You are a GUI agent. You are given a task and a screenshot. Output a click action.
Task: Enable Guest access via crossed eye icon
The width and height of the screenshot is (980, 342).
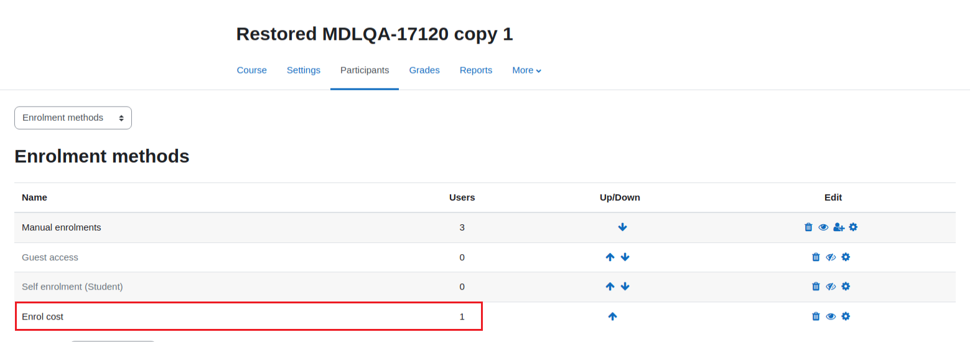[x=831, y=257]
